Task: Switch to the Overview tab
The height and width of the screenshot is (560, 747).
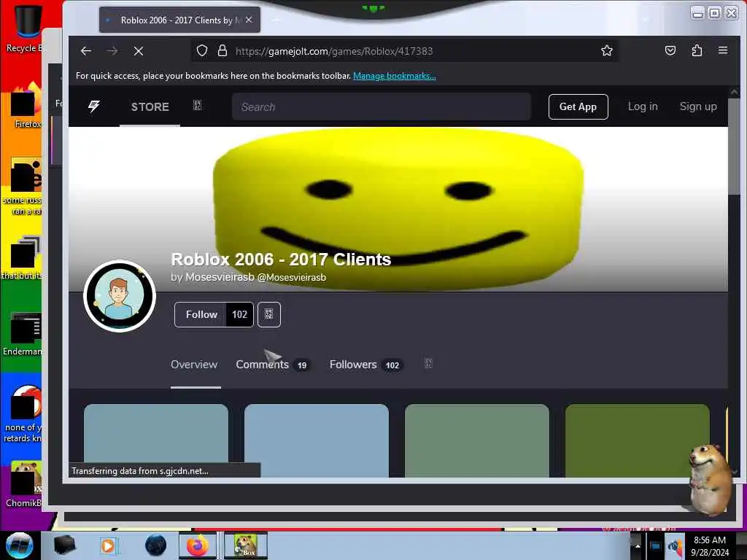Action: [x=194, y=365]
